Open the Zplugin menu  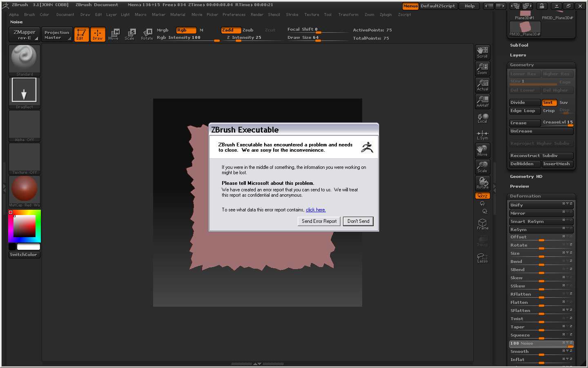(385, 15)
